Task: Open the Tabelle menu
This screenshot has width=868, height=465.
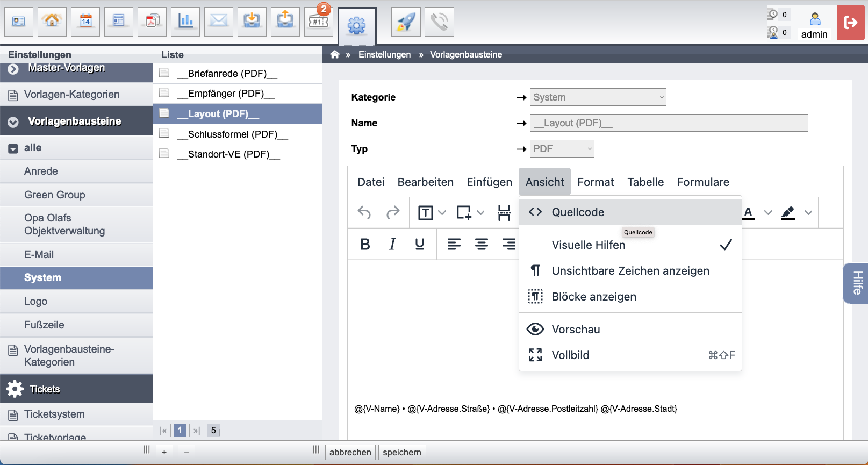Action: (x=645, y=182)
